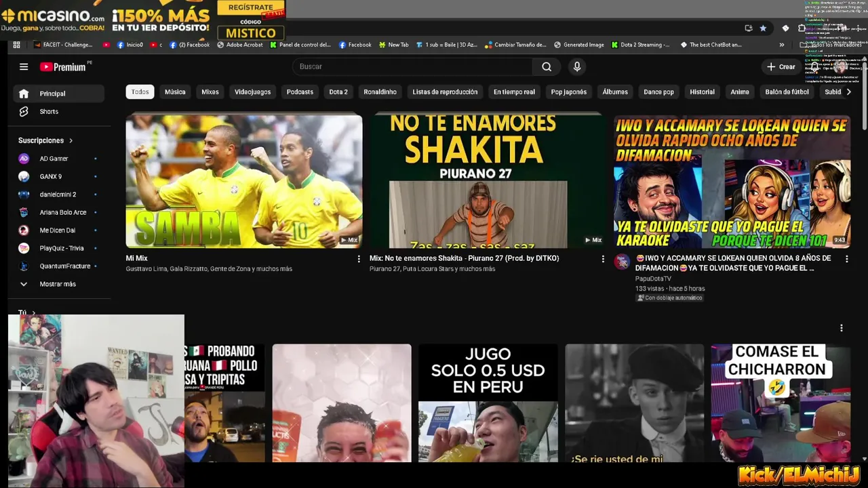Viewport: 868px width, 488px height.
Task: Open COMASE EL CHICHARRON short
Action: 781,403
